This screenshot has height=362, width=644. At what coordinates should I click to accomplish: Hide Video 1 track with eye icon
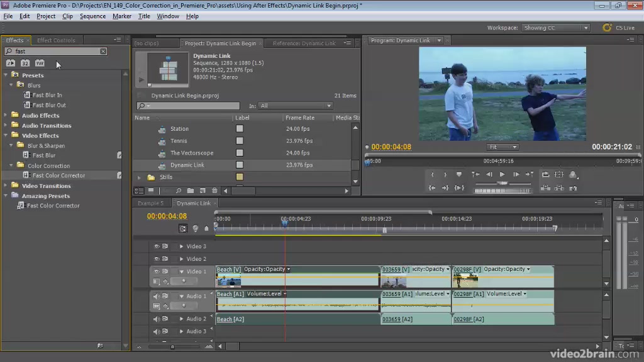pos(157,271)
